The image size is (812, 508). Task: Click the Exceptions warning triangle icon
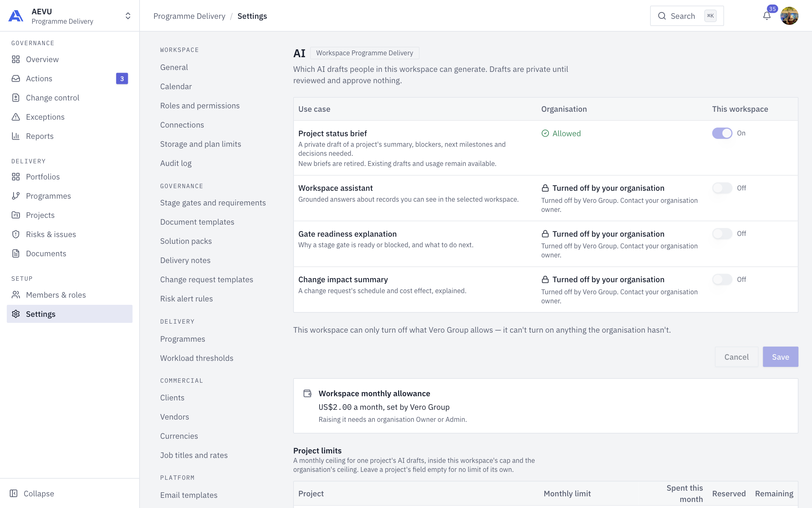(x=16, y=117)
